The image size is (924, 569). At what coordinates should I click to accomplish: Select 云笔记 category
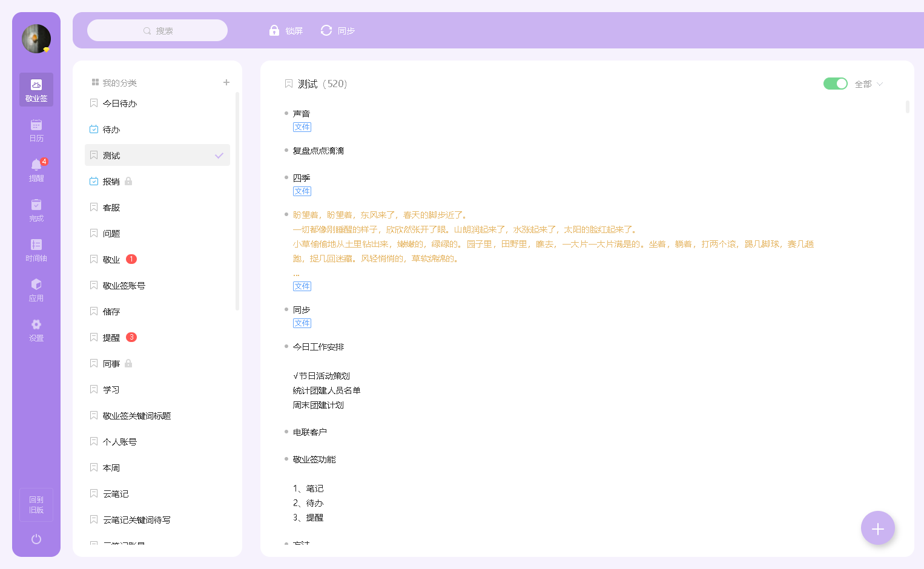click(x=157, y=493)
